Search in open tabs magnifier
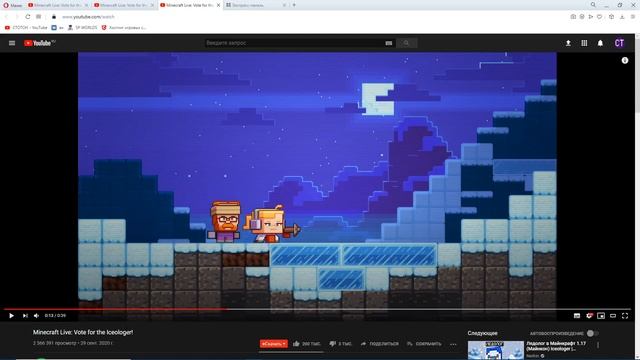This screenshot has width=640, height=360. (x=593, y=5)
